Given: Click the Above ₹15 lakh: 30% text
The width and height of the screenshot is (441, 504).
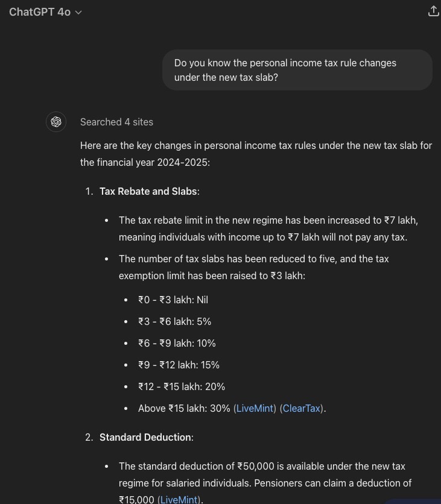Looking at the screenshot, I should (184, 408).
